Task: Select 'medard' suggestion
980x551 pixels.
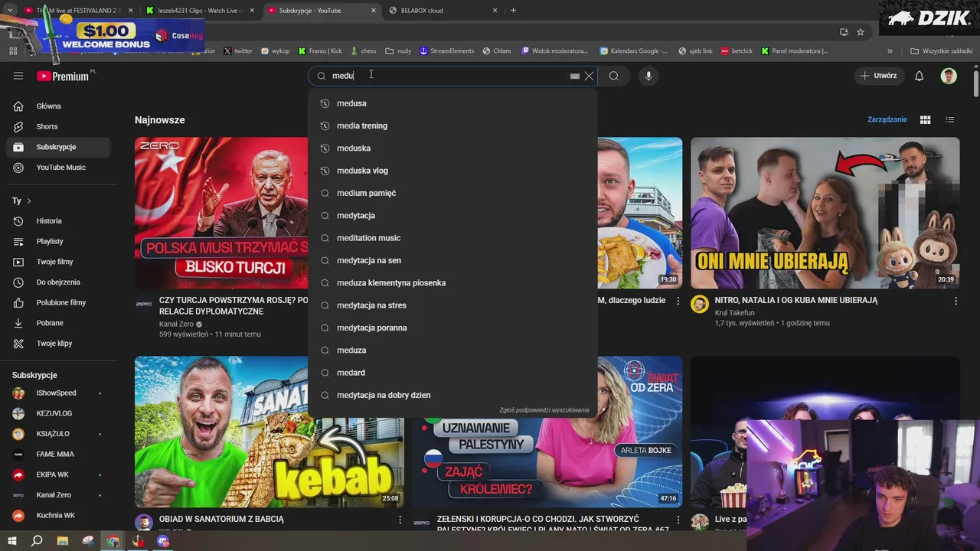Action: (452, 373)
